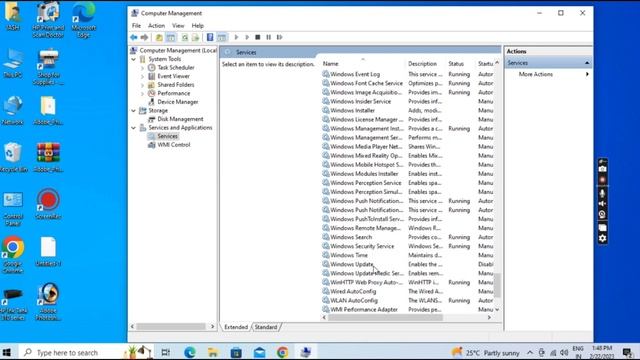The image size is (640, 360).
Task: Click the Back arrow in the toolbar
Action: pyautogui.click(x=133, y=37)
